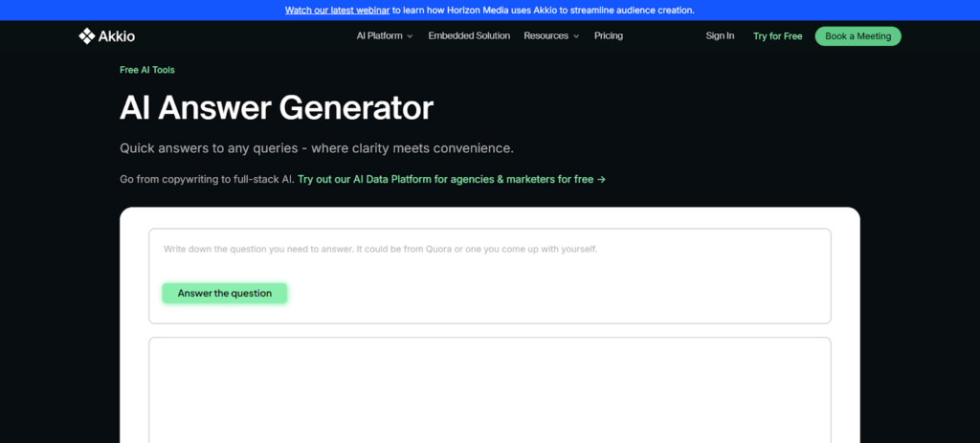
Task: Click the arrow after the AI Data Platform link
Action: click(x=601, y=179)
